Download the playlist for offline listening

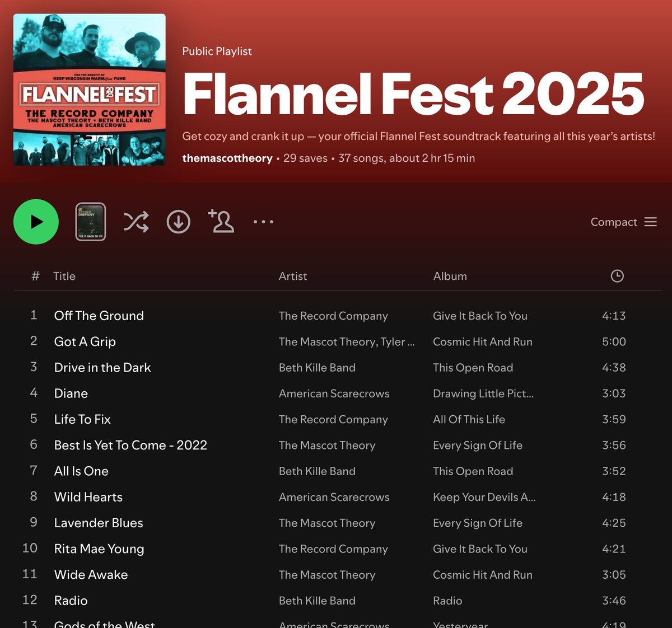point(179,222)
